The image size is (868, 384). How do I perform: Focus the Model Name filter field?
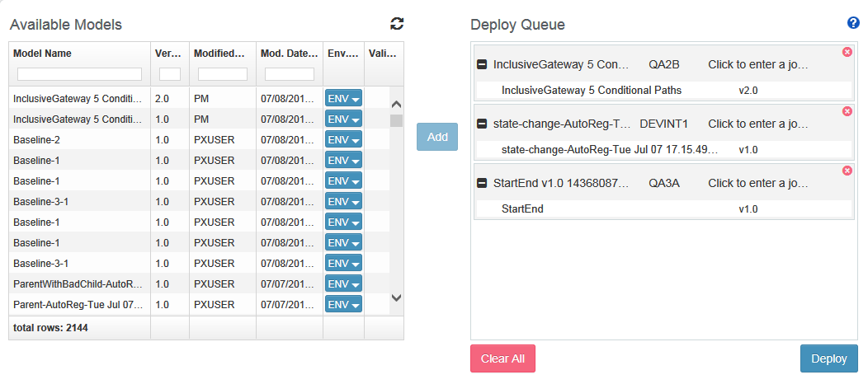(80, 74)
